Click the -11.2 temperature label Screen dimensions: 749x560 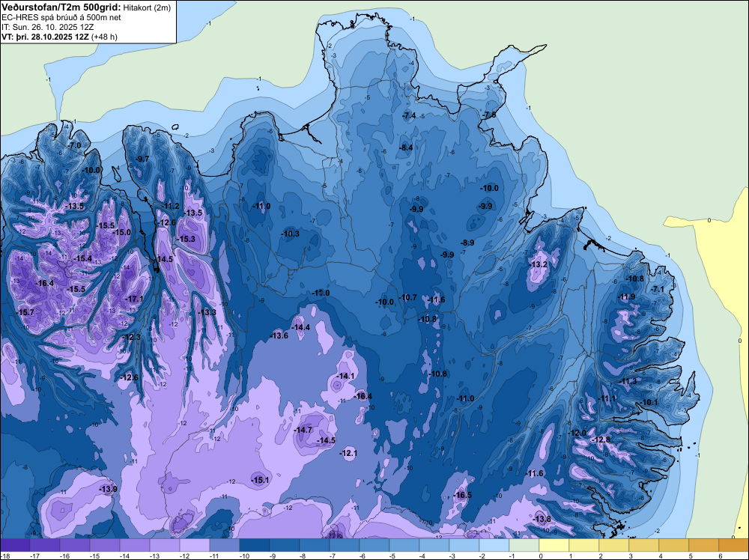click(171, 206)
